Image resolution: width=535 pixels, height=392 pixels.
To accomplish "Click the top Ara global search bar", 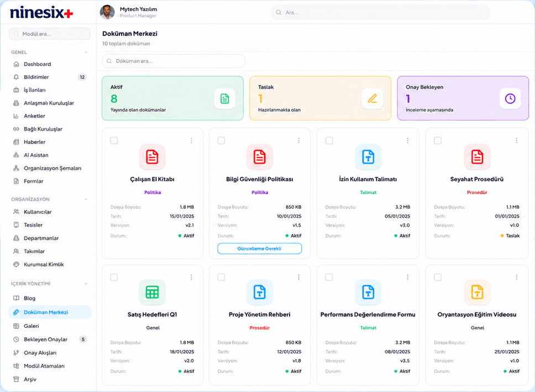I will pos(380,12).
